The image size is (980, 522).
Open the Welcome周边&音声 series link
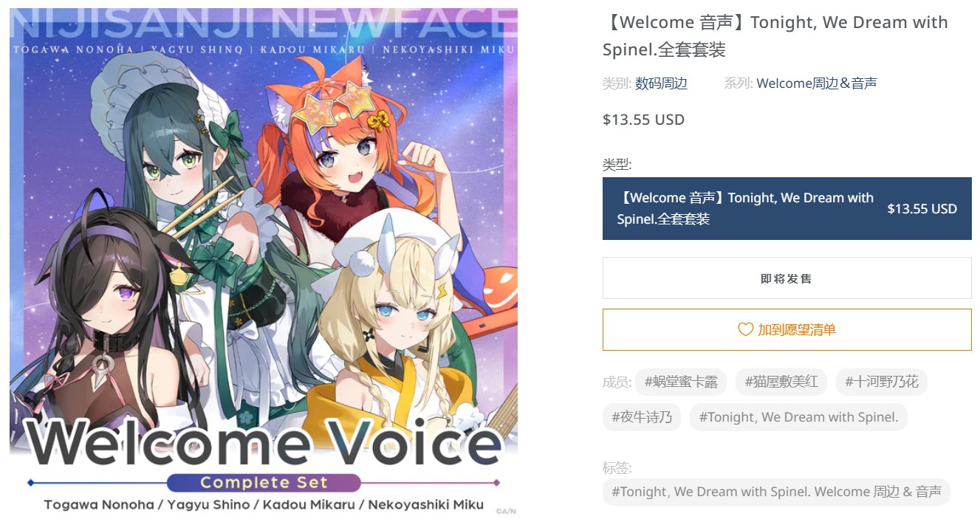[817, 83]
